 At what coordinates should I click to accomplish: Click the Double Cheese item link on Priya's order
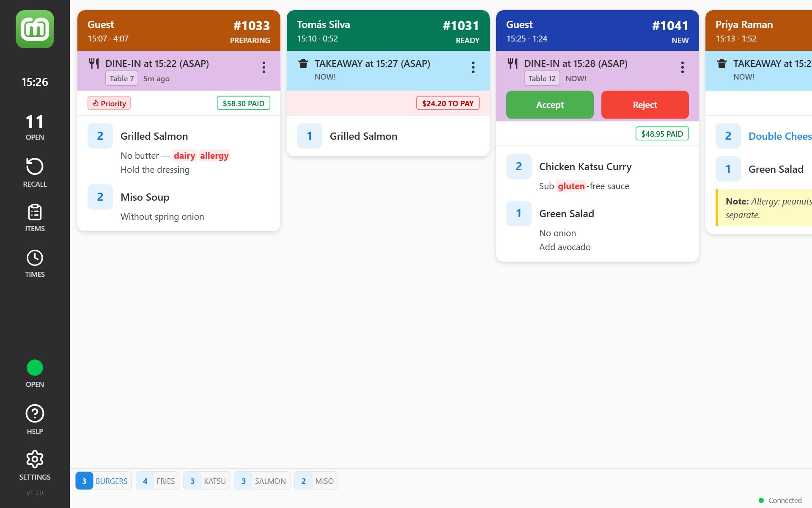pyautogui.click(x=780, y=136)
